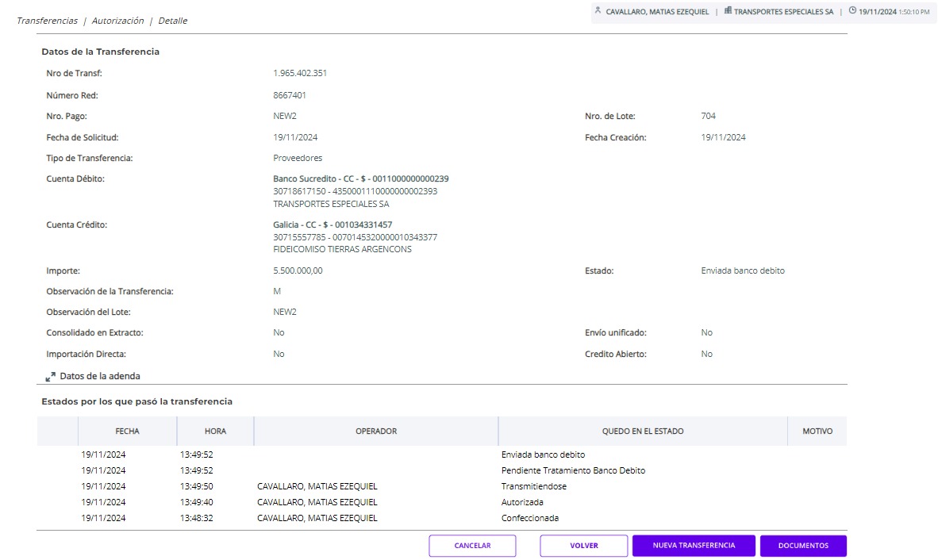Click the Enviada banco debito state row
The width and height of the screenshot is (938, 560).
(x=441, y=455)
